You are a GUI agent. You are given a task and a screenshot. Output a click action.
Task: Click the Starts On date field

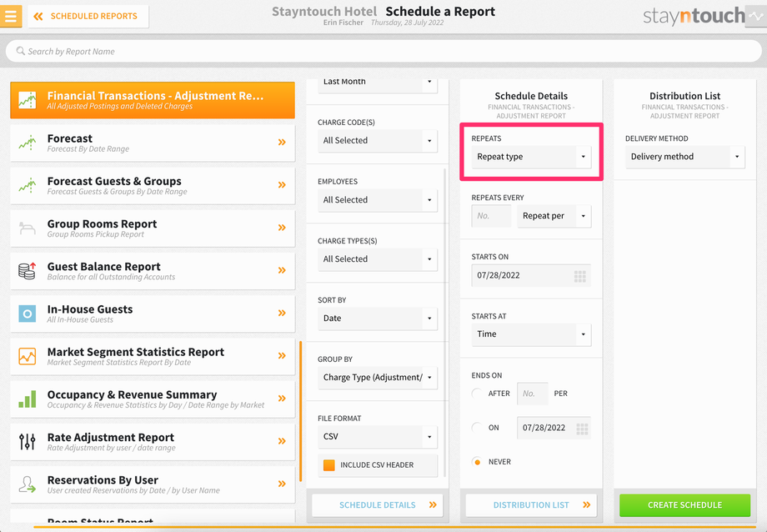(x=531, y=275)
